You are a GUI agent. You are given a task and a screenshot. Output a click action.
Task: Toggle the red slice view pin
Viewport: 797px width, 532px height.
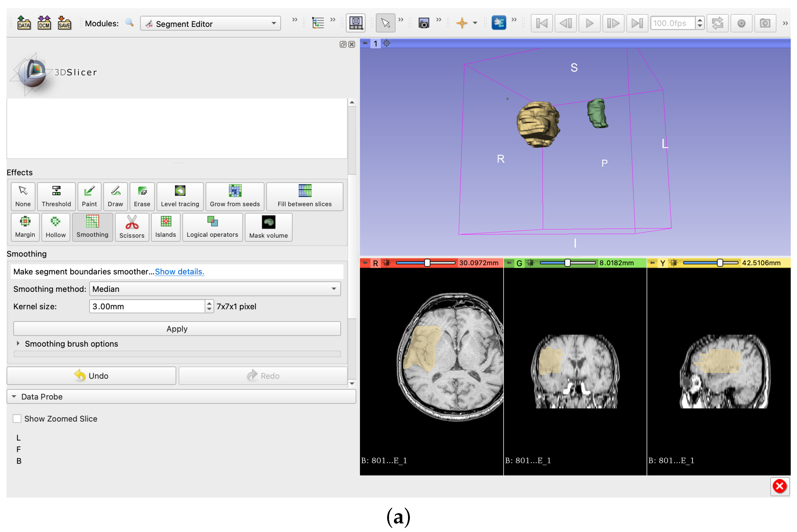(365, 263)
